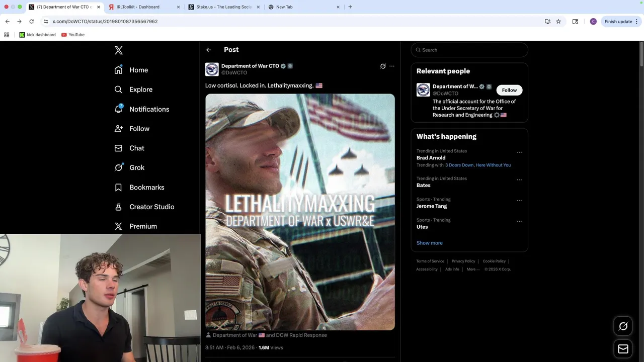Open Privacy Policy footer link
644x362 pixels.
coord(463,261)
